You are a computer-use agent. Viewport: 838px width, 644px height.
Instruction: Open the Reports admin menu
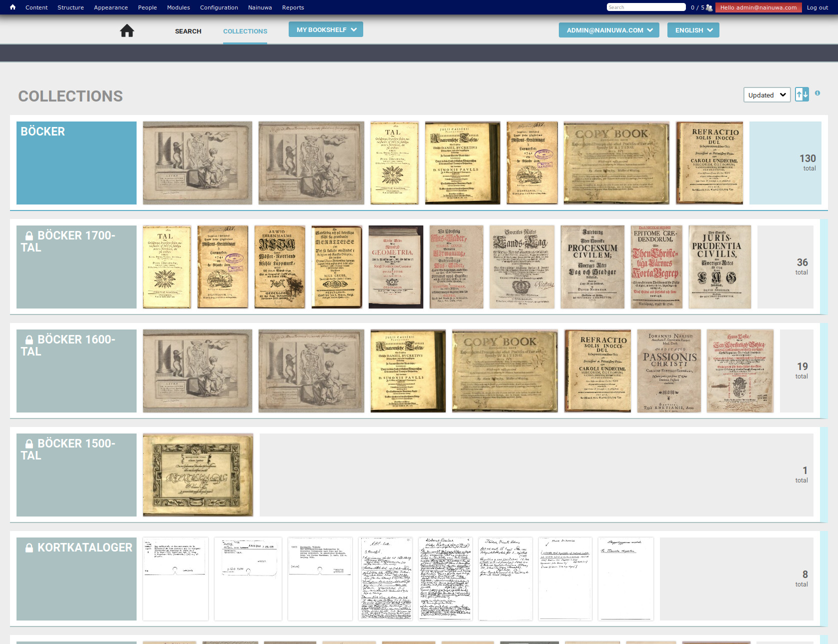click(x=293, y=7)
